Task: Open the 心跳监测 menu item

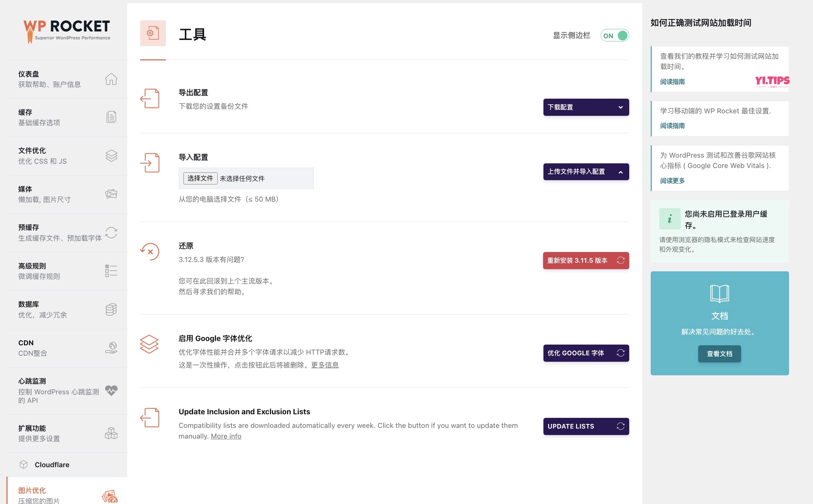Action: tap(67, 391)
